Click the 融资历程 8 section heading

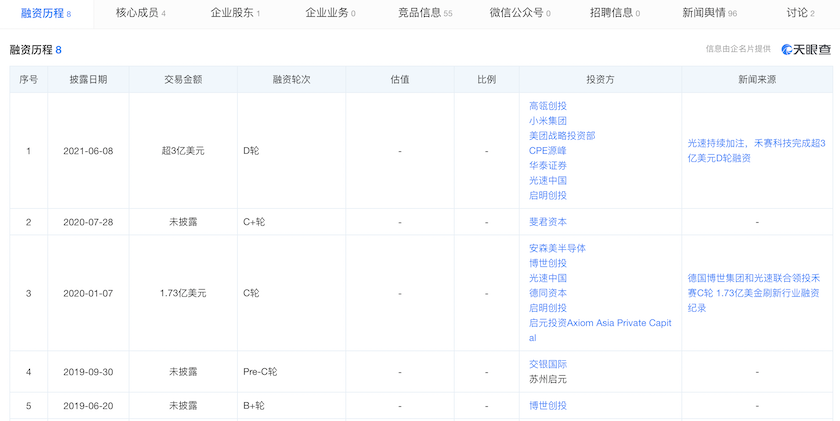(36, 50)
